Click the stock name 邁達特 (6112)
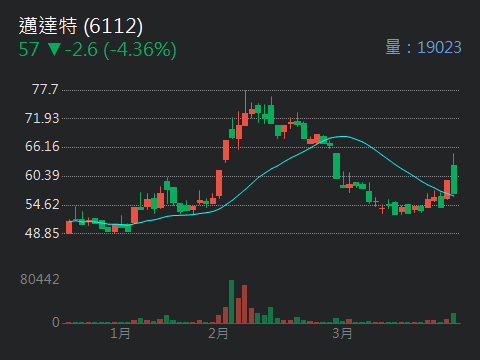This screenshot has width=480, height=360. (x=81, y=26)
